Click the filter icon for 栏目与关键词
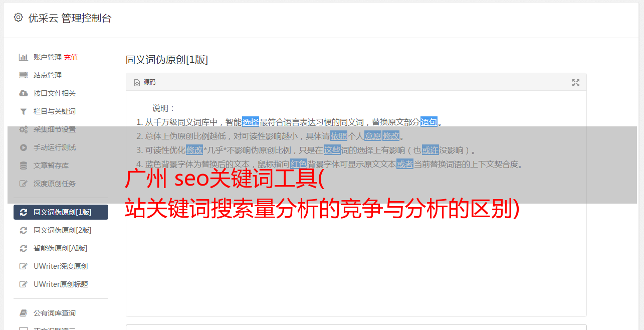 tap(23, 111)
